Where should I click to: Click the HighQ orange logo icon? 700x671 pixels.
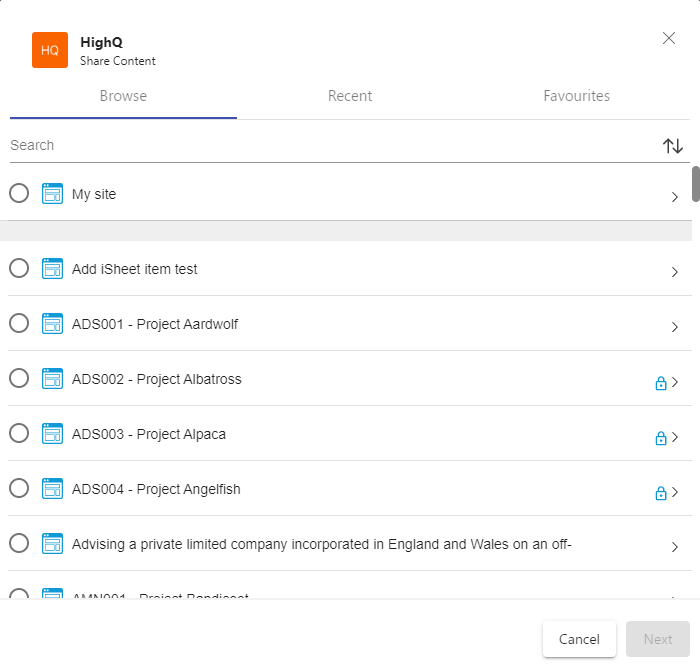tap(50, 50)
